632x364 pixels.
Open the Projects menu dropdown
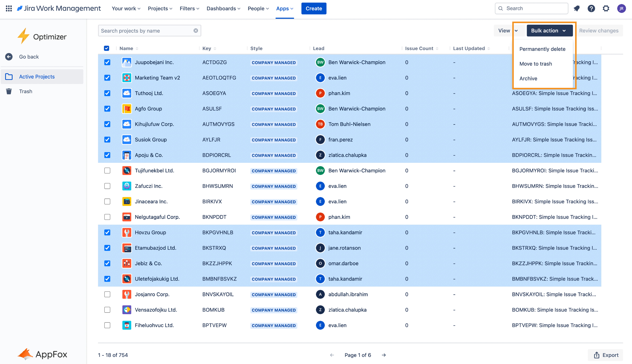[160, 9]
